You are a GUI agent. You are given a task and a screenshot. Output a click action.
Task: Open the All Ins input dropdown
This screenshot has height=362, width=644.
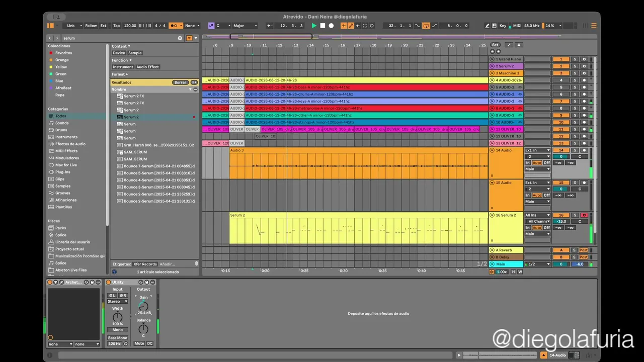[537, 215]
